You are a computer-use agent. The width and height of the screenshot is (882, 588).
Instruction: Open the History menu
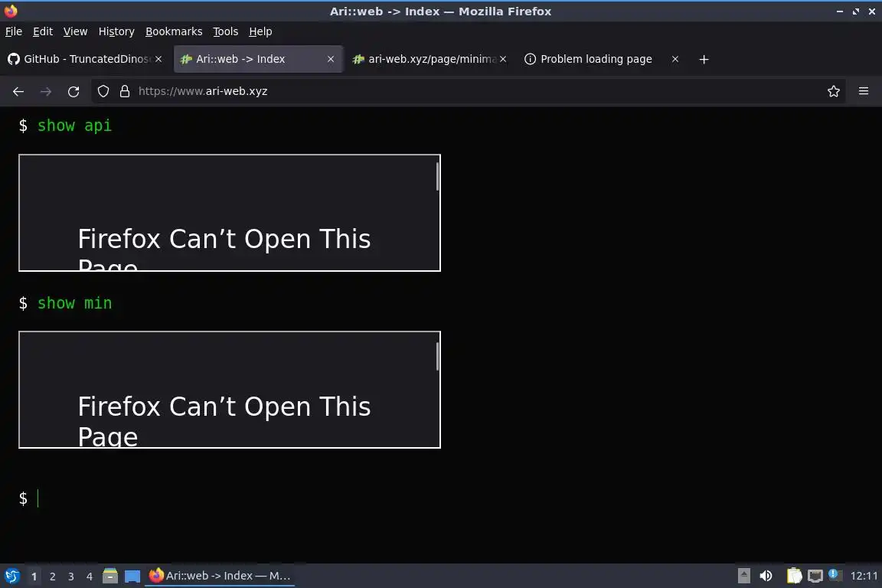116,31
